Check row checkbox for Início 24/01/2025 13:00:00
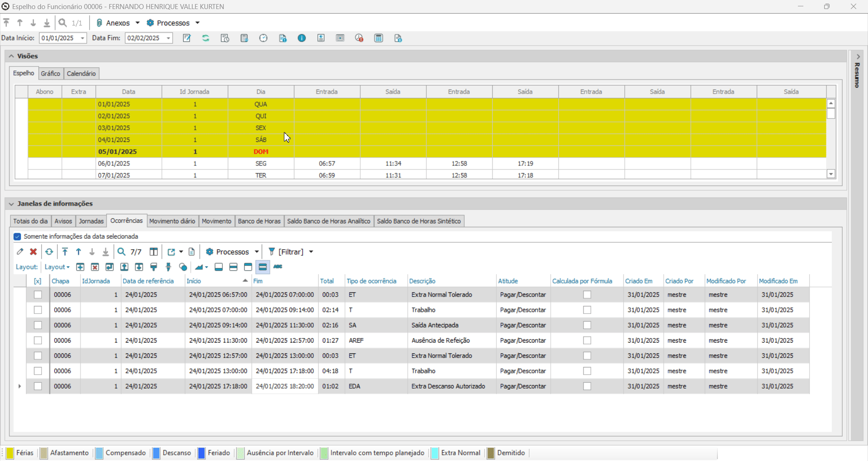Image resolution: width=868 pixels, height=461 pixels. pos(38,371)
